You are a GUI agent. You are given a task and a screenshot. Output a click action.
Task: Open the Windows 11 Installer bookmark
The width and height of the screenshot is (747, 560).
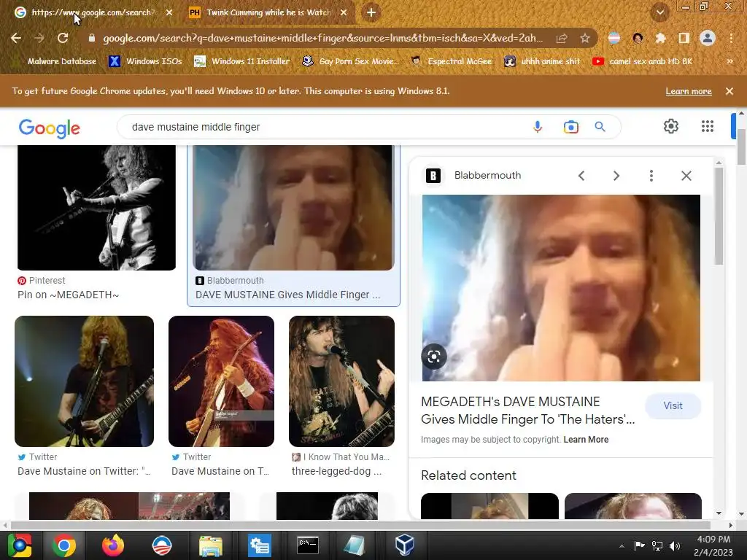[x=242, y=61]
